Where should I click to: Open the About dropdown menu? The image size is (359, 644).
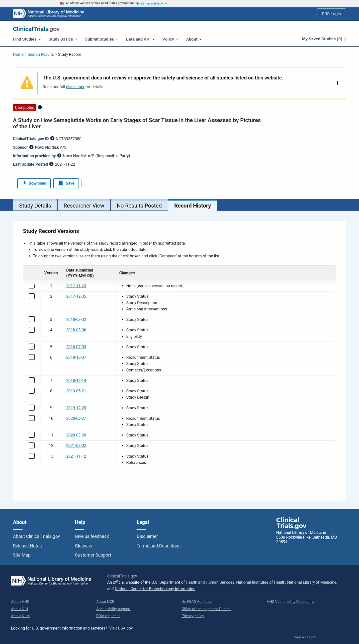point(194,39)
